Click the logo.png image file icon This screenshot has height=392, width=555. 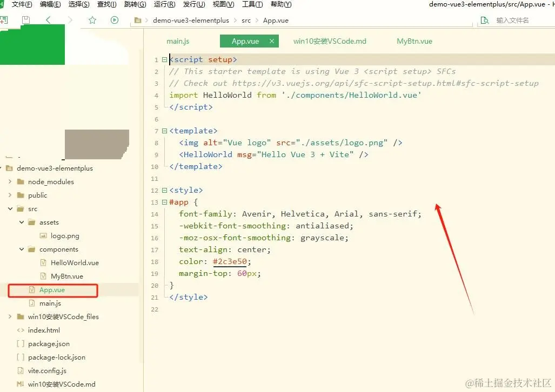click(43, 235)
